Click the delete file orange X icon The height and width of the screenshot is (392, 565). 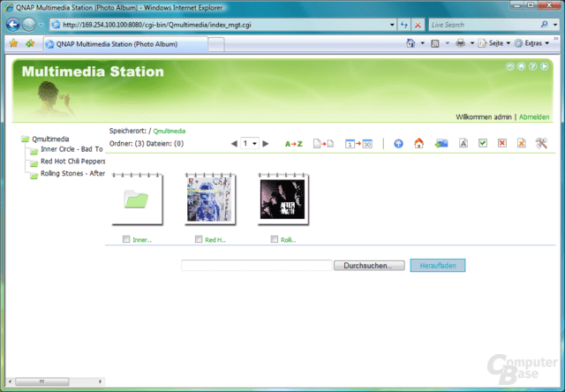click(x=521, y=143)
